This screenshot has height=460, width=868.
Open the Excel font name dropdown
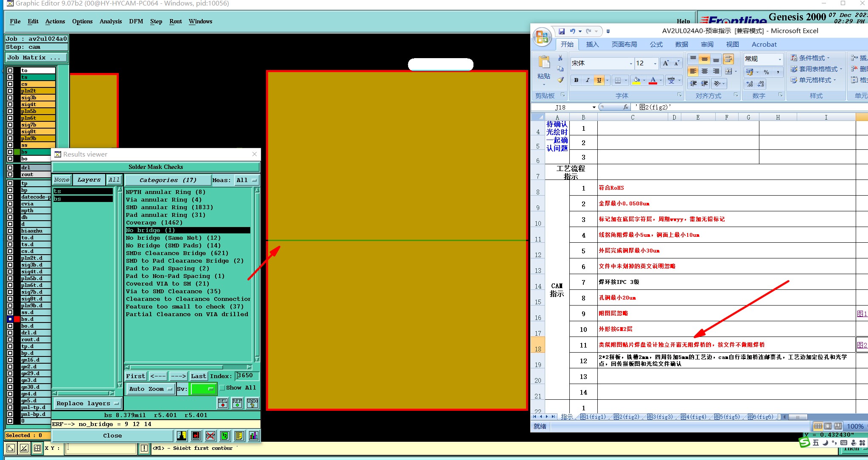[631, 63]
